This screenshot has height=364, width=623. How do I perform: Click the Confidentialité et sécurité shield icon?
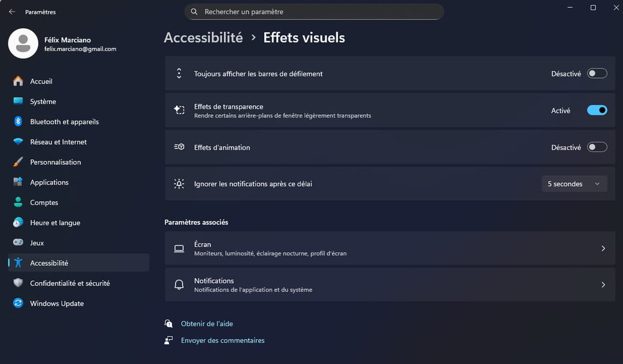tap(18, 283)
